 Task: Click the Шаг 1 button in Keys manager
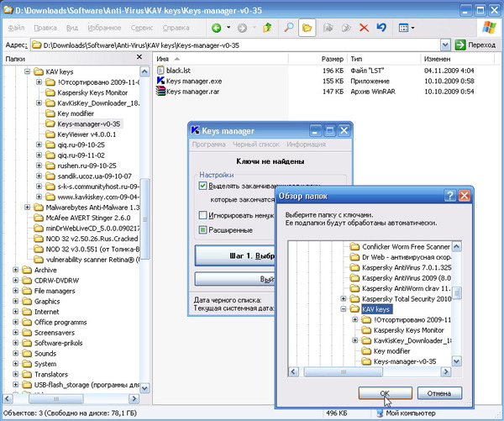coord(235,255)
